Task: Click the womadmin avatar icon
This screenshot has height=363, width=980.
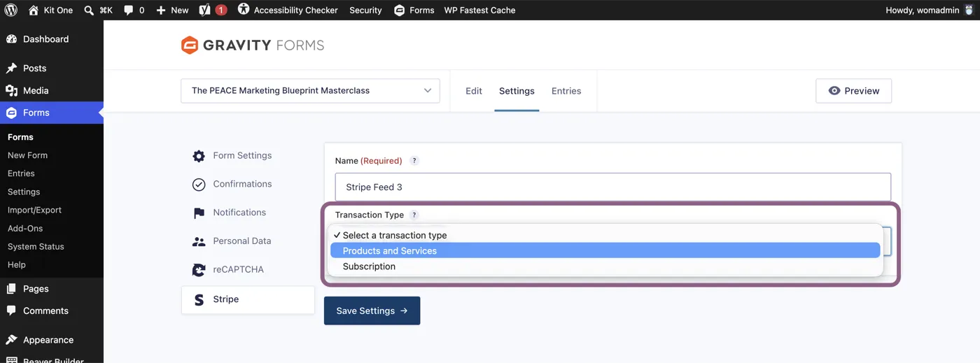Action: 969,10
